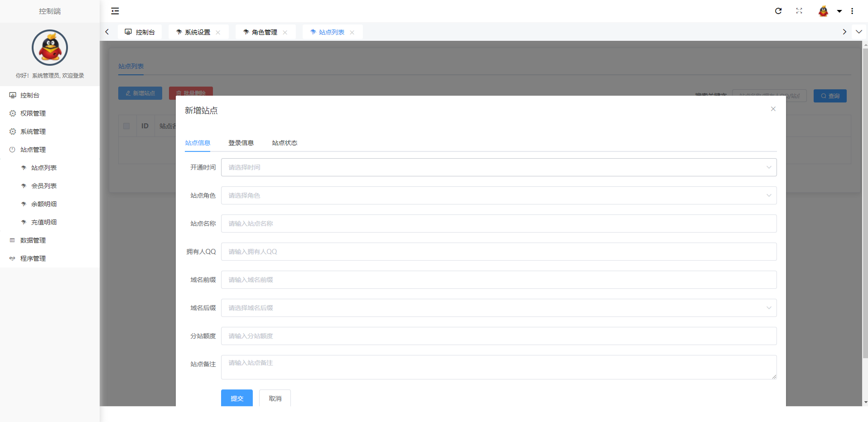Screen dimensions: 868x422
Task: Switch to the 登录信息 tab in the dialog
Action: (241, 143)
